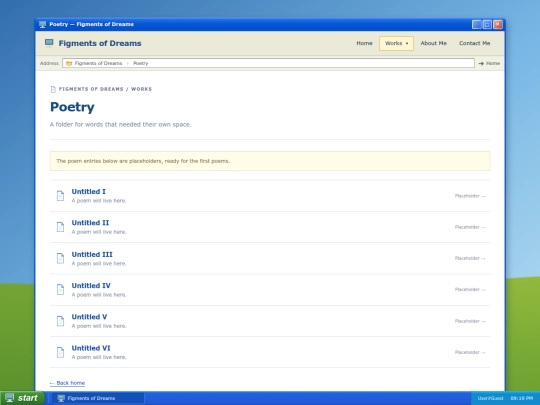Viewport: 540px width, 405px height.
Task: Click the Placeholder arrow for Untitled V
Action: [x=470, y=321]
